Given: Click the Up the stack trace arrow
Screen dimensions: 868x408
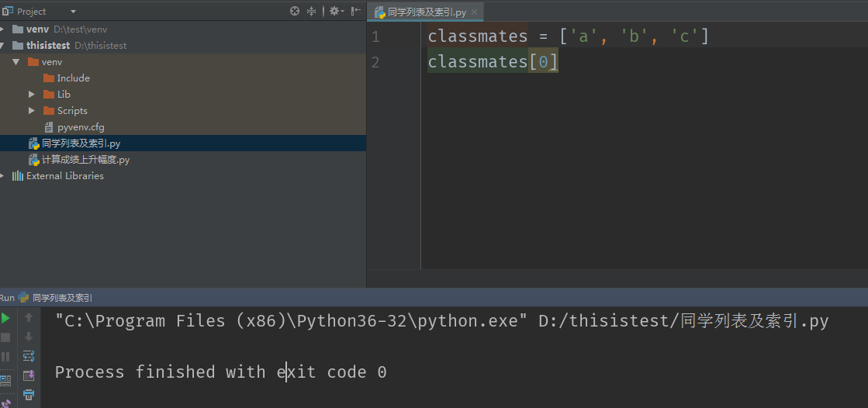Looking at the screenshot, I should [x=29, y=317].
